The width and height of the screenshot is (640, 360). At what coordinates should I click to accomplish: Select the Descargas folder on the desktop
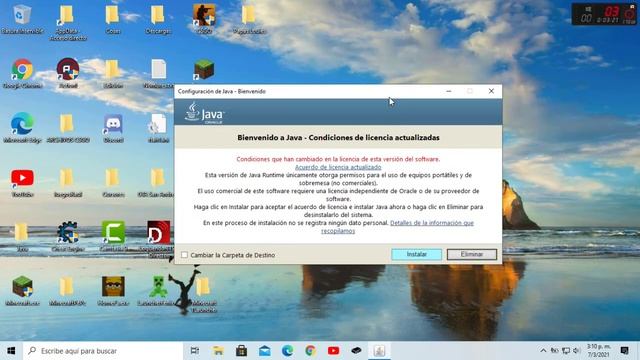click(x=158, y=19)
